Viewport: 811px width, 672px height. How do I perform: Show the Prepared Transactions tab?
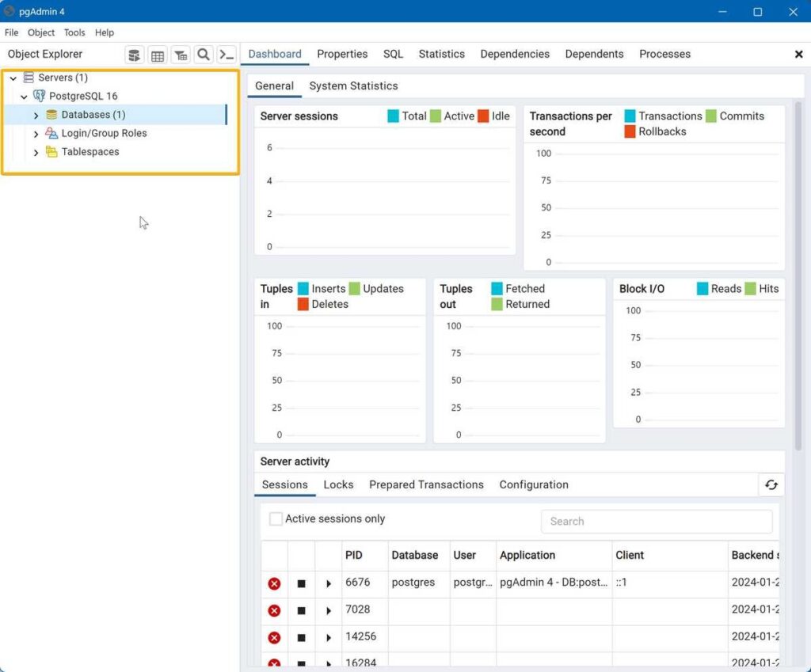coord(426,485)
